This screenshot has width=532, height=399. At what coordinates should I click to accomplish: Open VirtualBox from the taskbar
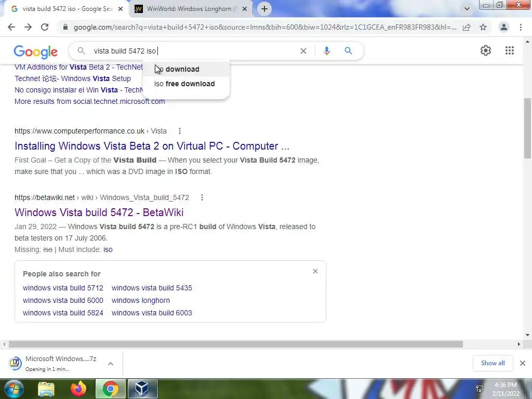click(142, 389)
